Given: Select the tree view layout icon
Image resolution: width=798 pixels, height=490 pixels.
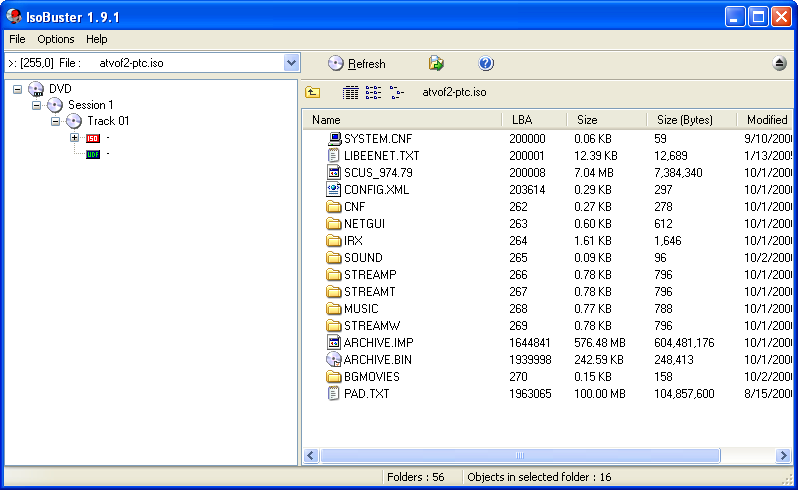Looking at the screenshot, I should click(397, 92).
